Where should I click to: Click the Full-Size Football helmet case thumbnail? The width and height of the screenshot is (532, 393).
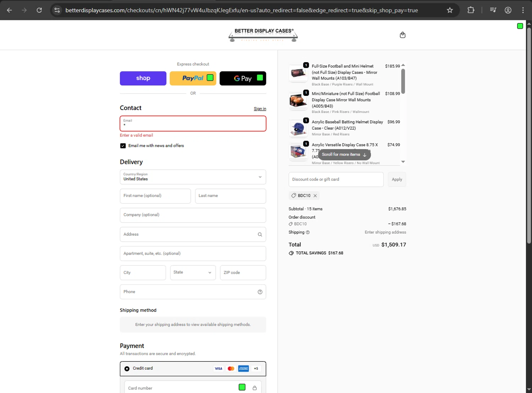[298, 73]
